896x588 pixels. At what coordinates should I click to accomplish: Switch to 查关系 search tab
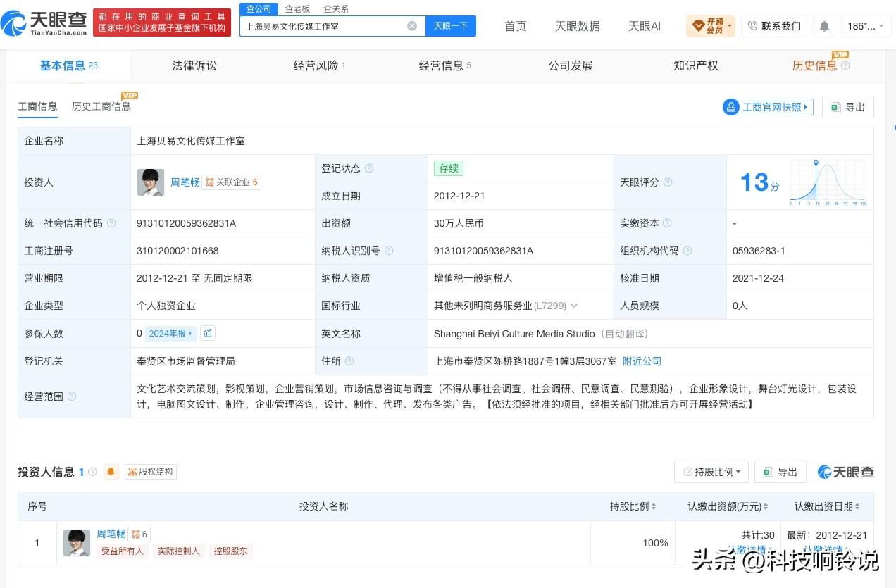(336, 8)
